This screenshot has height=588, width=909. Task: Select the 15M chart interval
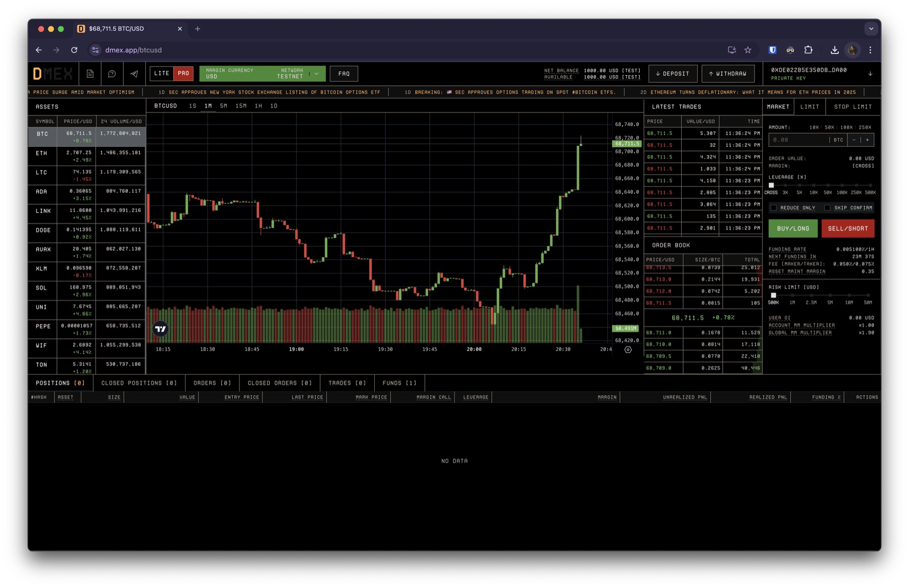(241, 106)
